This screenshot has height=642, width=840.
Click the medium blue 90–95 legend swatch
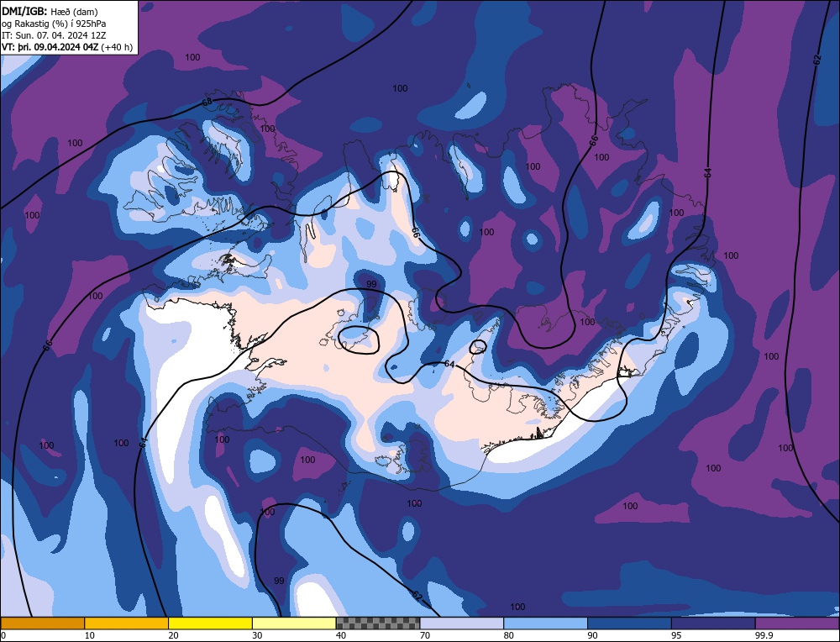[x=629, y=623]
